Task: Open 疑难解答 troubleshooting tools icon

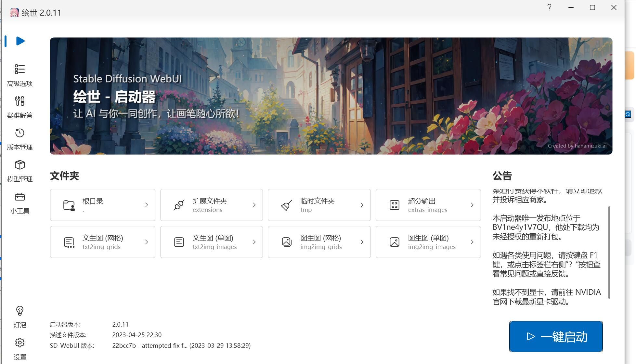Action: (19, 101)
